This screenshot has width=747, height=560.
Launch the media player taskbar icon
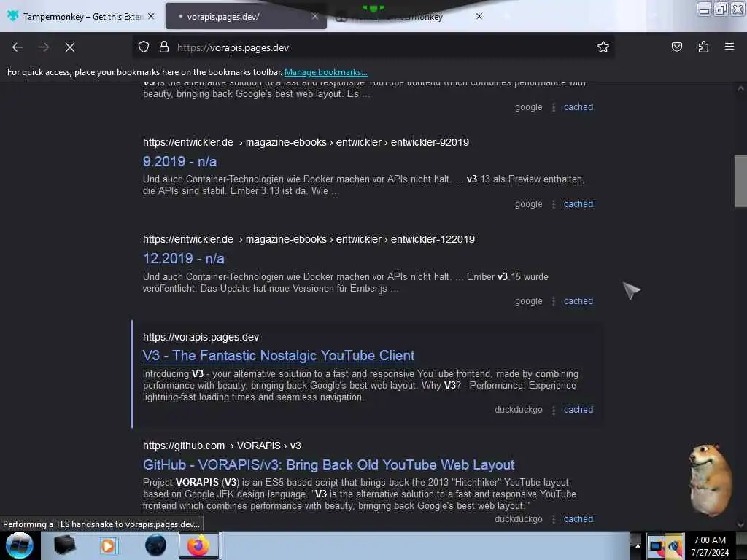click(x=108, y=545)
